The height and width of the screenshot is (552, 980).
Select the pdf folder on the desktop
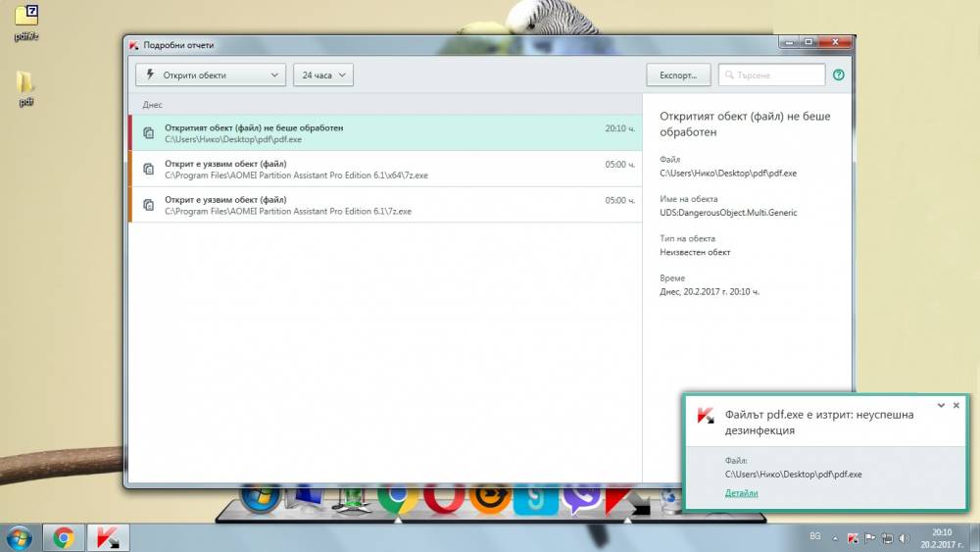25,87
